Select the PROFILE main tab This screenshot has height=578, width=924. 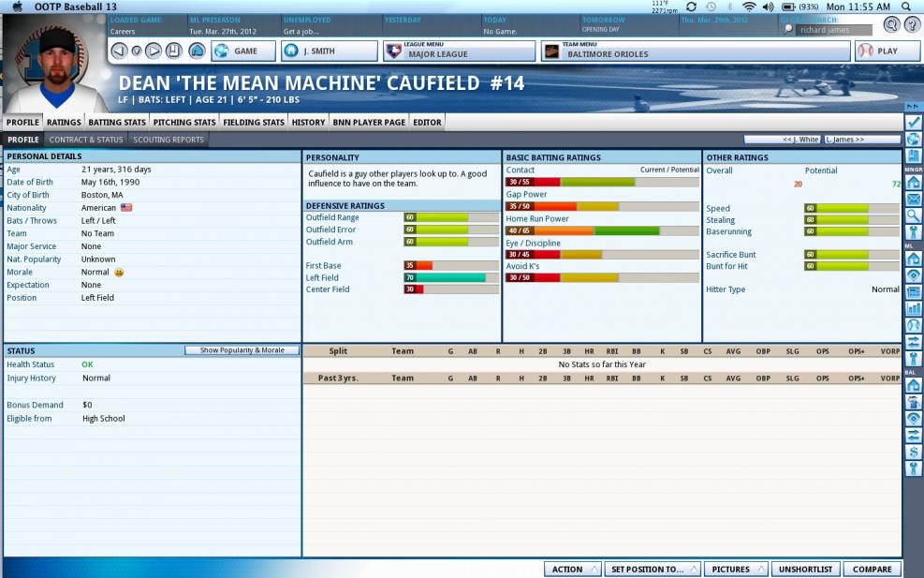point(22,122)
